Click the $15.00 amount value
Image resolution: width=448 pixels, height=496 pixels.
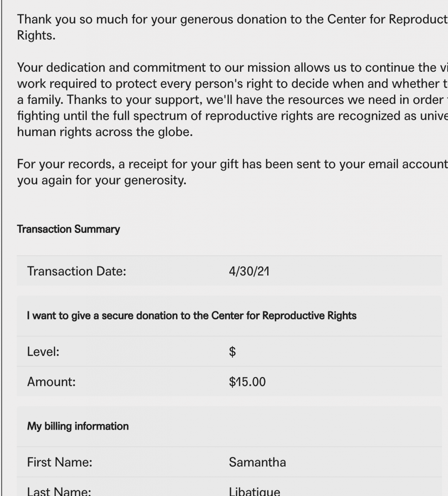click(247, 382)
